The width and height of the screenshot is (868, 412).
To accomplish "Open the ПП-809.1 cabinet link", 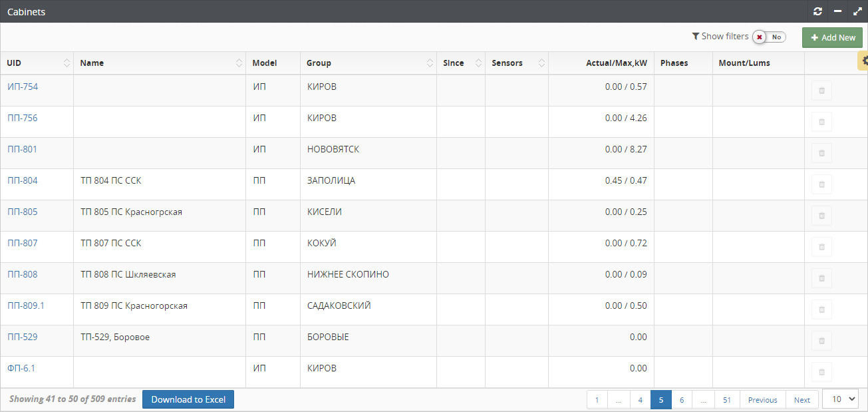I will click(x=26, y=306).
